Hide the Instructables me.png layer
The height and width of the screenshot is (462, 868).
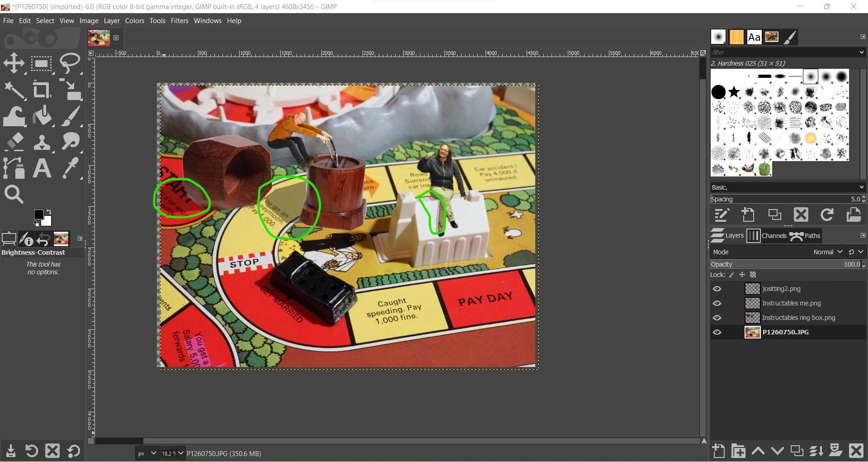click(717, 303)
